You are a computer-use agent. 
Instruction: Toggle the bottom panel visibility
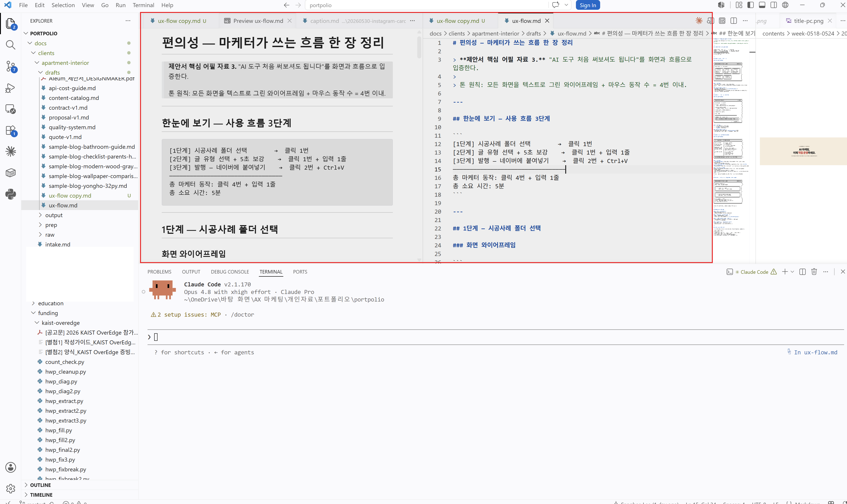pyautogui.click(x=762, y=5)
